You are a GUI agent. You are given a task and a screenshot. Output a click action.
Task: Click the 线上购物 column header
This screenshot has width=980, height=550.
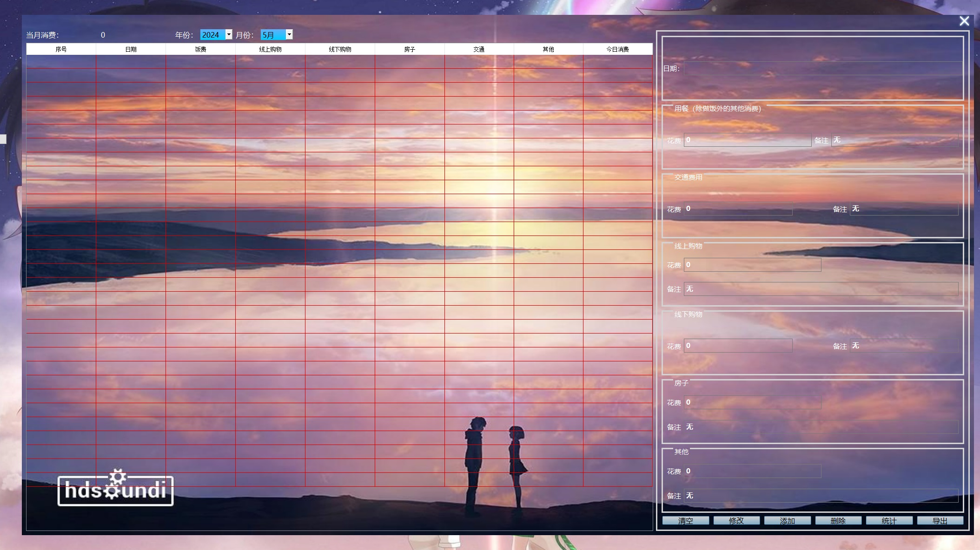click(270, 49)
